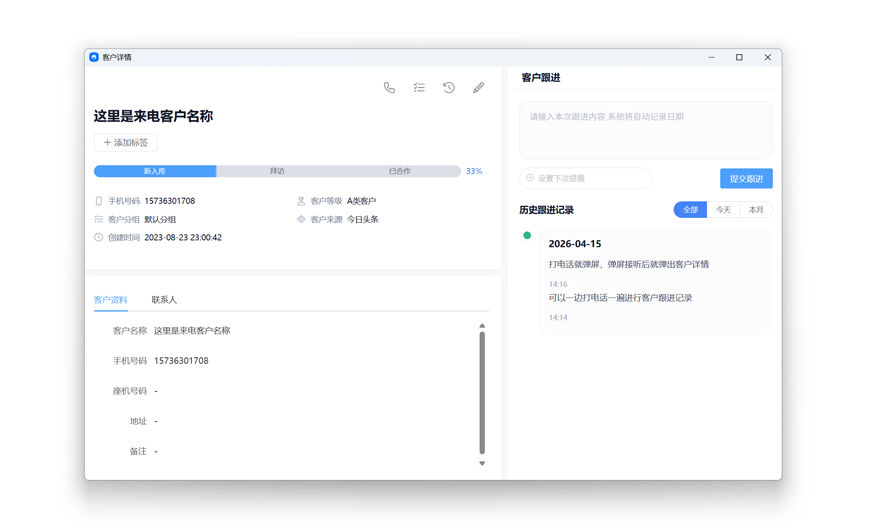Click the 客户跟进 panel heading

pos(541,78)
